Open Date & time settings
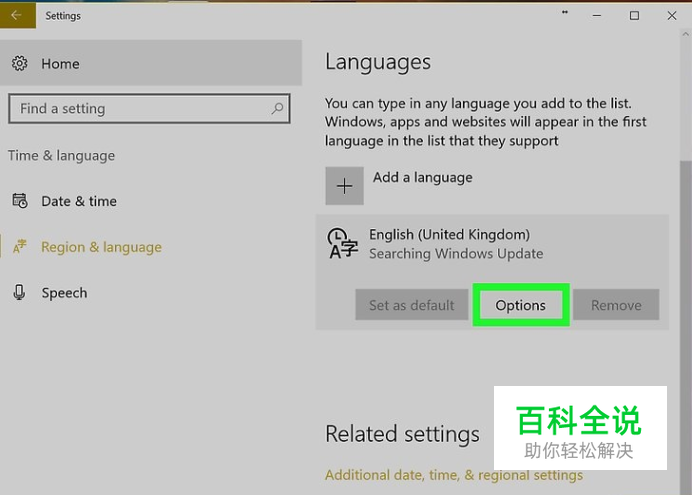 click(x=79, y=201)
